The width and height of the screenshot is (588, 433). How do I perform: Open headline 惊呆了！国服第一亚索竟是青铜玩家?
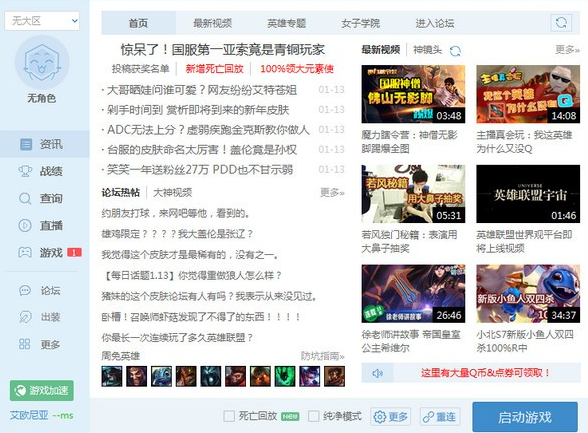[x=222, y=49]
